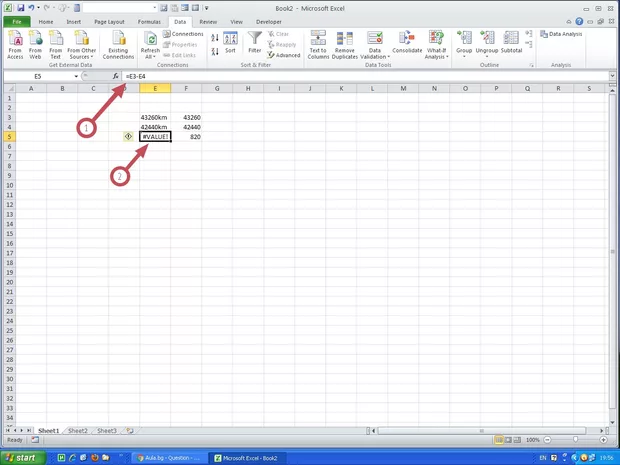Open Data Validation dropdown
620x465 pixels.
coord(374,45)
